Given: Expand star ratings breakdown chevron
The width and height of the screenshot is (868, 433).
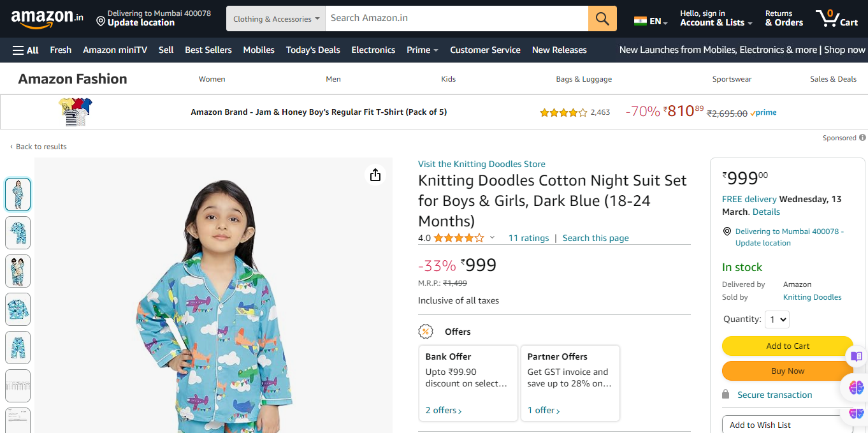Looking at the screenshot, I should pyautogui.click(x=492, y=238).
